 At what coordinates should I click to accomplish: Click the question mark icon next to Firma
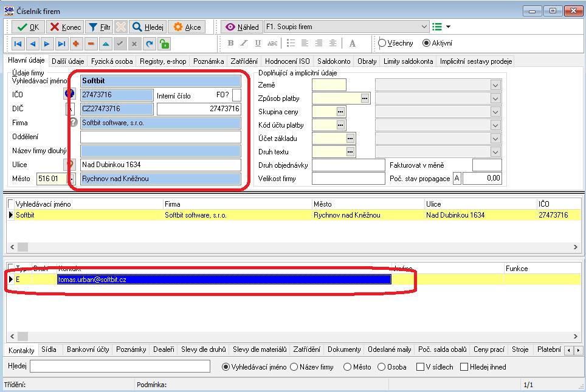coord(73,122)
